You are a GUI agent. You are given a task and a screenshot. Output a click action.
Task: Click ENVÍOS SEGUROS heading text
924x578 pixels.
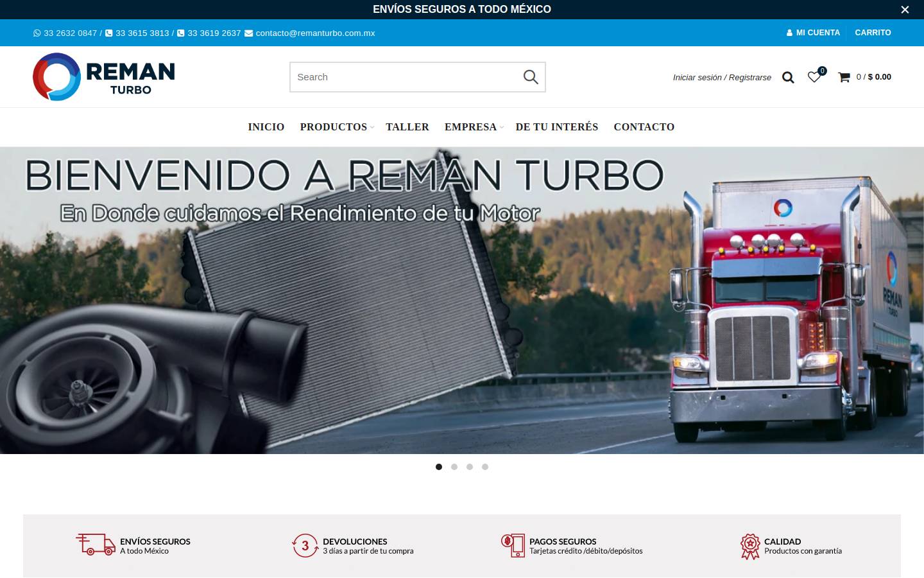tap(155, 541)
